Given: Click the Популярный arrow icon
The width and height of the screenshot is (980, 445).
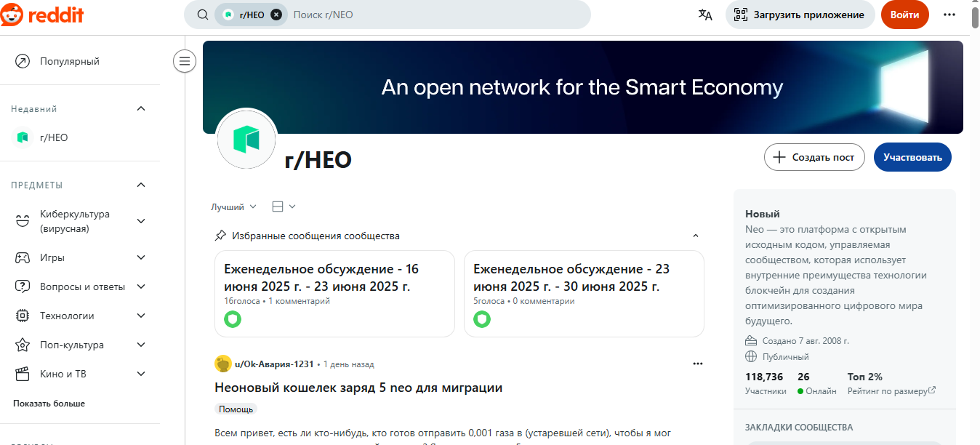Looking at the screenshot, I should click(x=23, y=61).
